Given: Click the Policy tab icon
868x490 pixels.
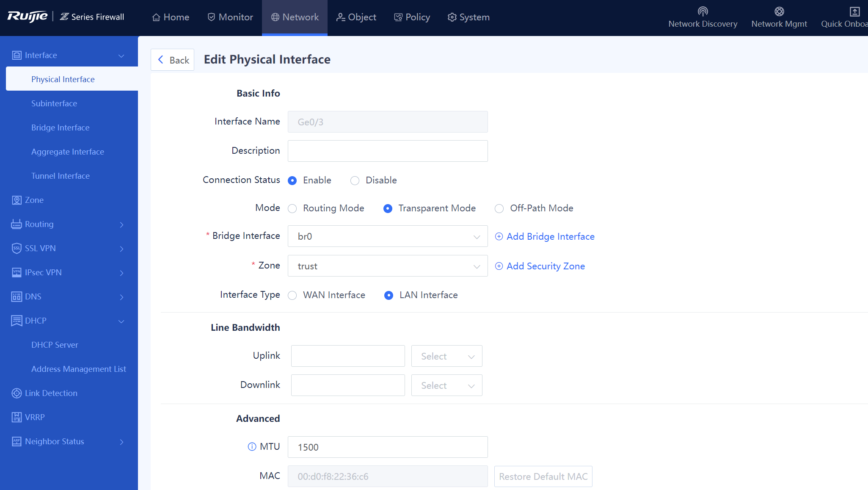Looking at the screenshot, I should [x=398, y=17].
